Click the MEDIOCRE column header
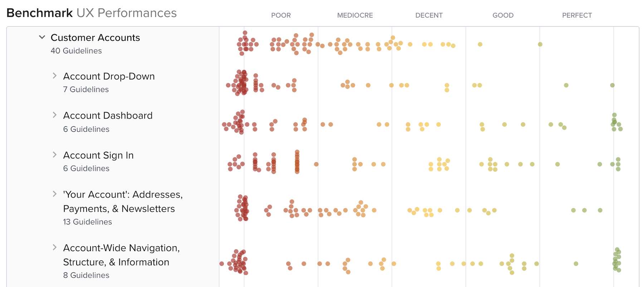 [x=355, y=15]
